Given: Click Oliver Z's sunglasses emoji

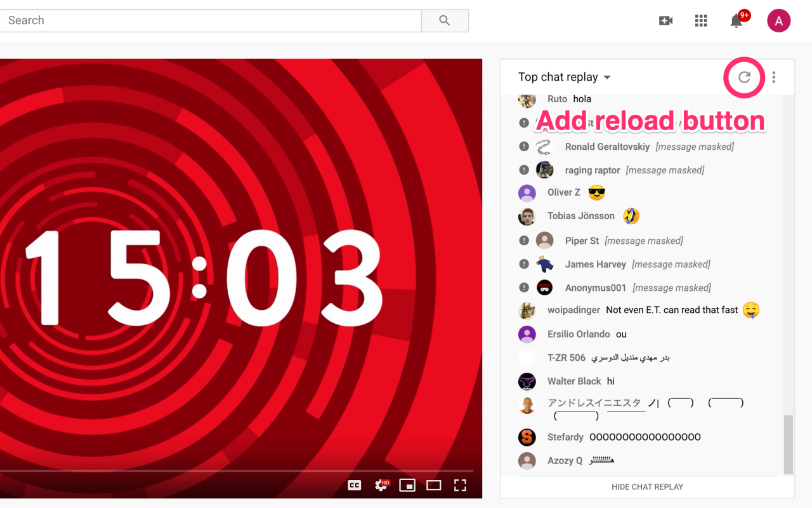Looking at the screenshot, I should pos(596,192).
